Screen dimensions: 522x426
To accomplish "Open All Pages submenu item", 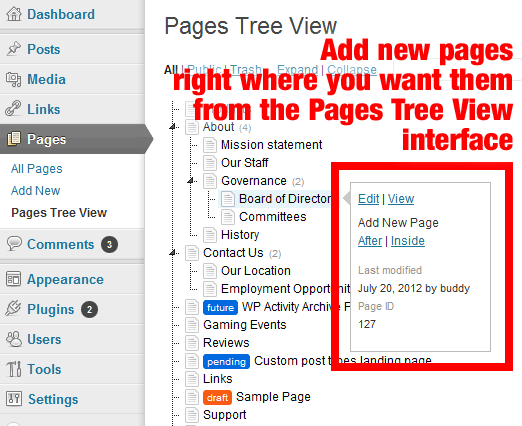I will 37,169.
